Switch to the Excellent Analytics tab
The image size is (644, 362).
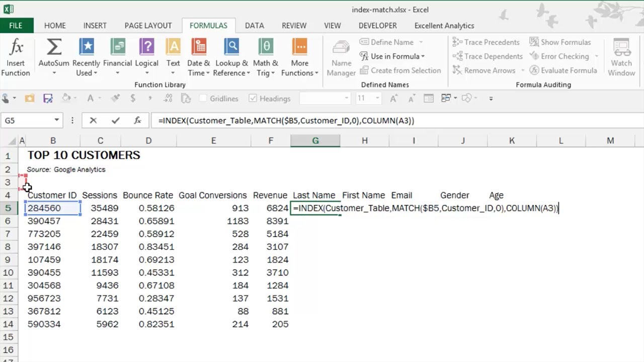click(x=444, y=26)
